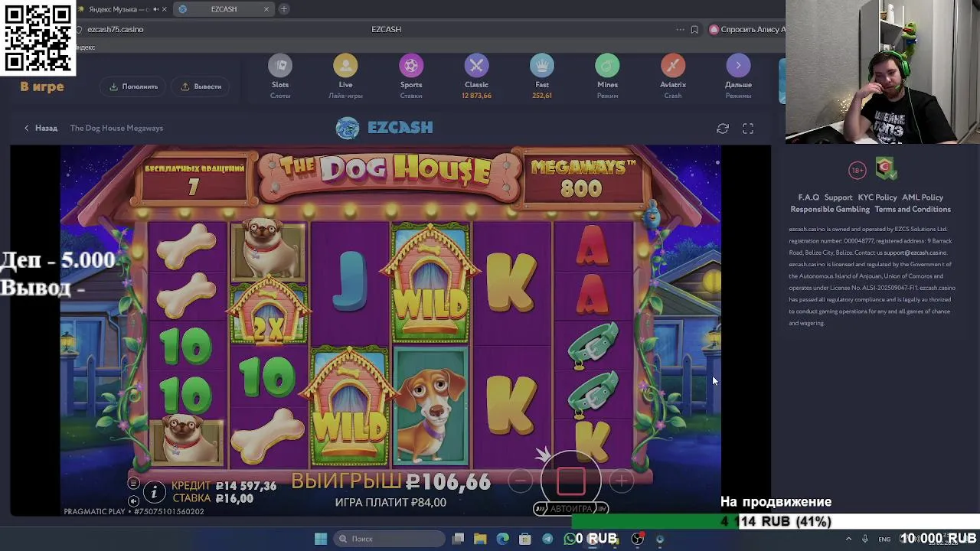
Task: Switch to the Яндекс Музыка browser tab
Action: pyautogui.click(x=118, y=9)
